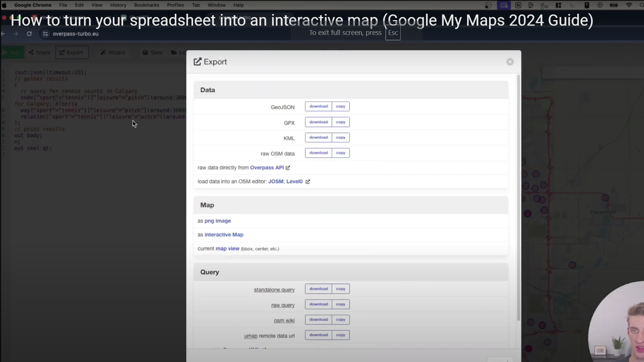This screenshot has width=644, height=362.
Task: Copy the standalone query
Action: 341,289
